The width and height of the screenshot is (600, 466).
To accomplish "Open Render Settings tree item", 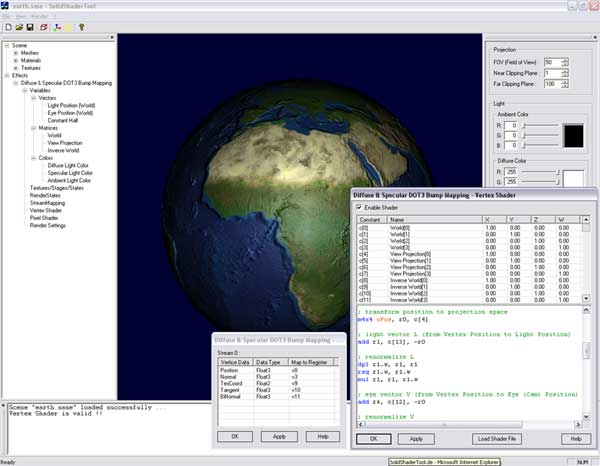I will click(47, 225).
